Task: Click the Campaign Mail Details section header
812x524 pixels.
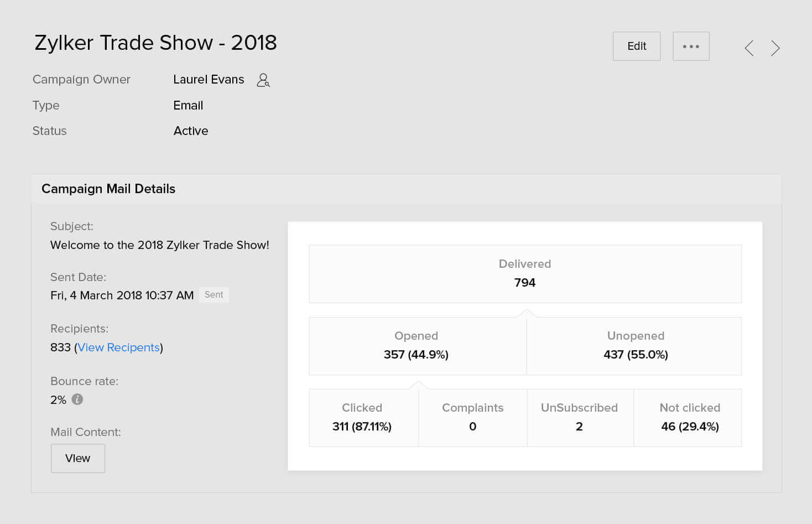Action: point(108,189)
